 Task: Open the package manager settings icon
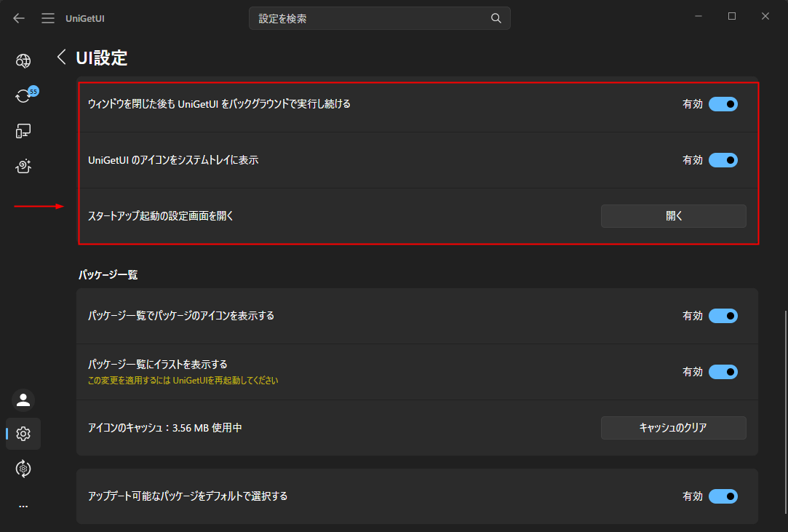[x=23, y=469]
